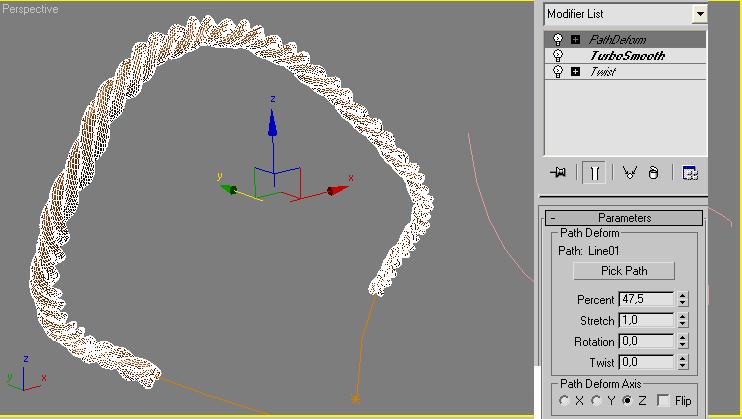Select X Path Deform Axis
Viewport: 742px width, 419px height.
564,401
